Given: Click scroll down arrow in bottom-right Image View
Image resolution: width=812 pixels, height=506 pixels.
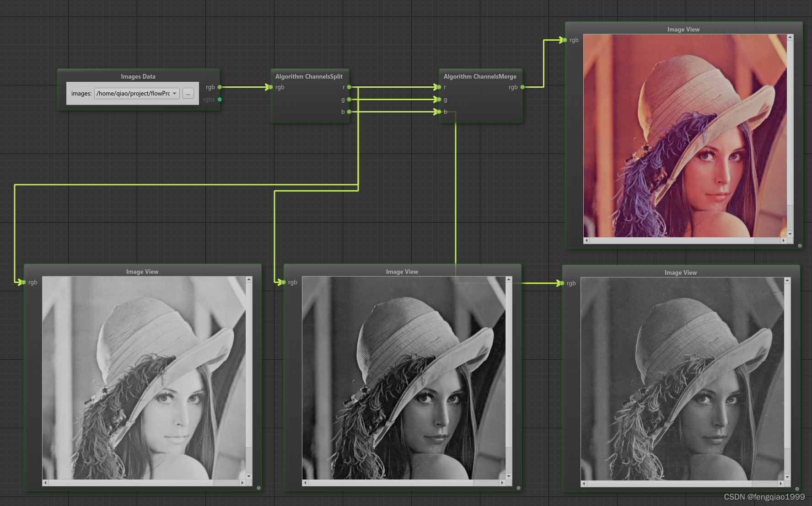Looking at the screenshot, I should tap(787, 477).
